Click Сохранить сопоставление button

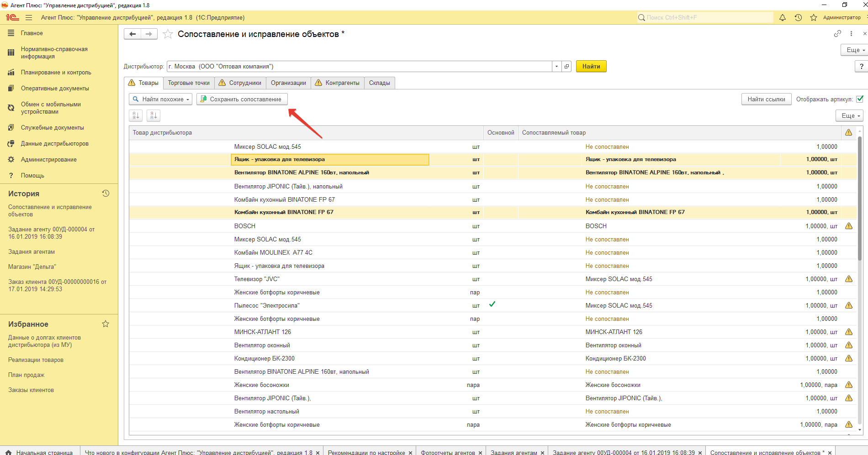[x=242, y=99]
